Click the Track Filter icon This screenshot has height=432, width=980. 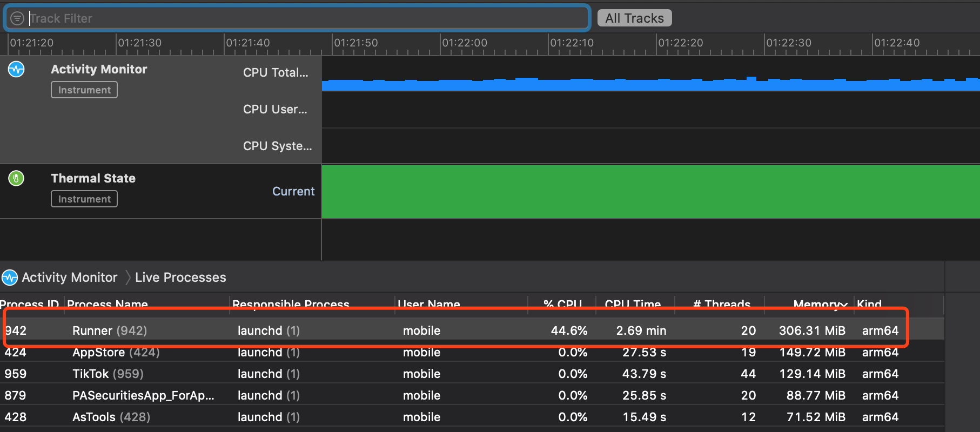[x=17, y=18]
